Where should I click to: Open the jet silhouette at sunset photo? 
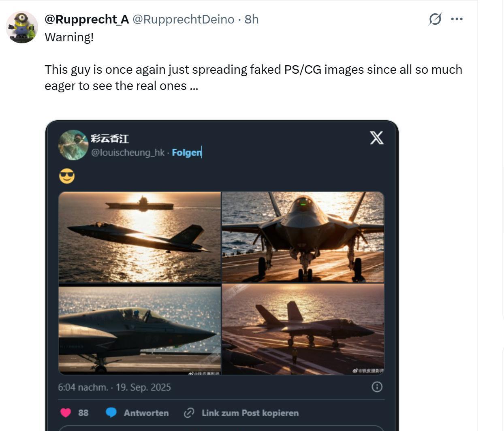pyautogui.click(x=303, y=329)
